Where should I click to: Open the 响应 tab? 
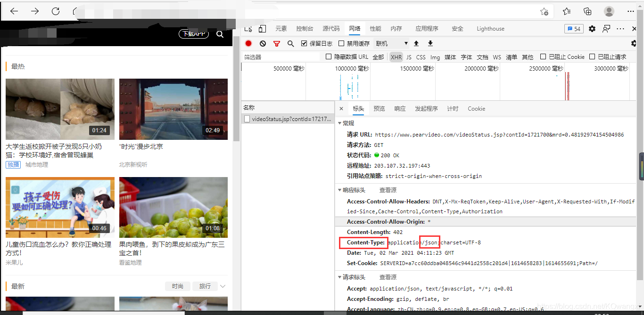tap(400, 109)
